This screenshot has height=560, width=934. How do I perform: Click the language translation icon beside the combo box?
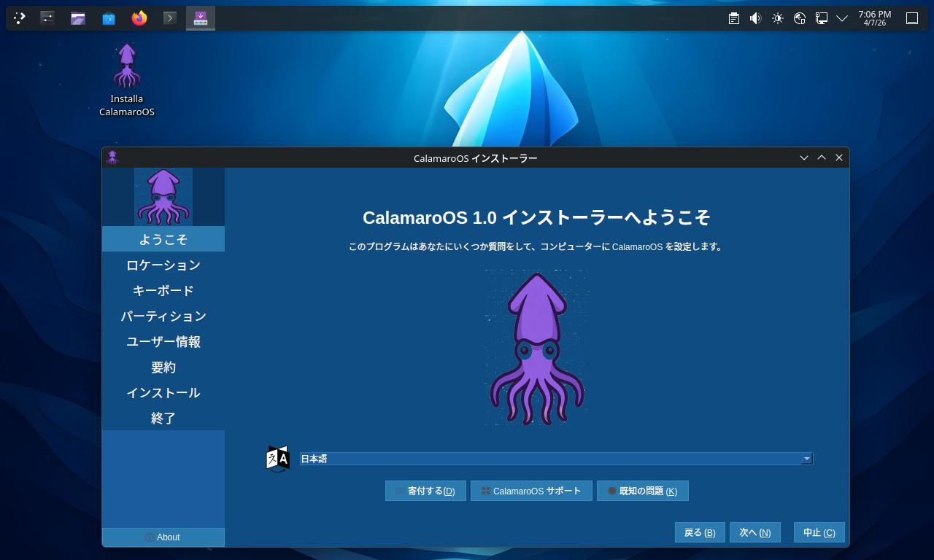click(278, 459)
